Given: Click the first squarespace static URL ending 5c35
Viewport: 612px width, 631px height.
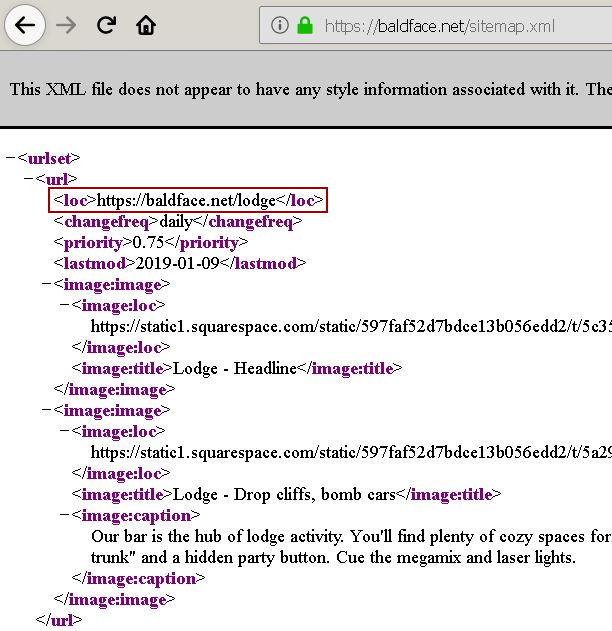Looking at the screenshot, I should 351,326.
